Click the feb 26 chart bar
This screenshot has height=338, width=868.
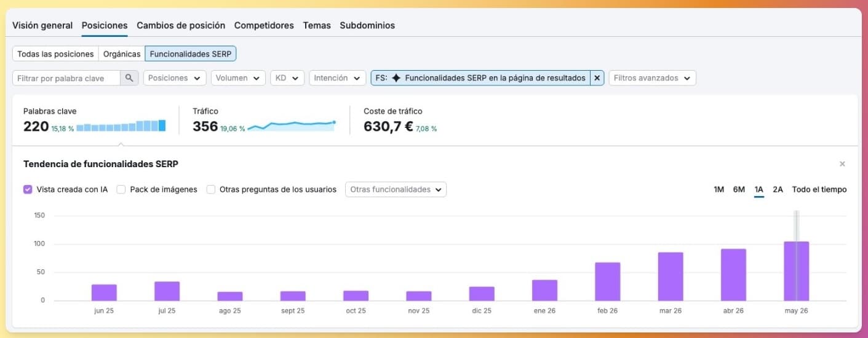[608, 281]
